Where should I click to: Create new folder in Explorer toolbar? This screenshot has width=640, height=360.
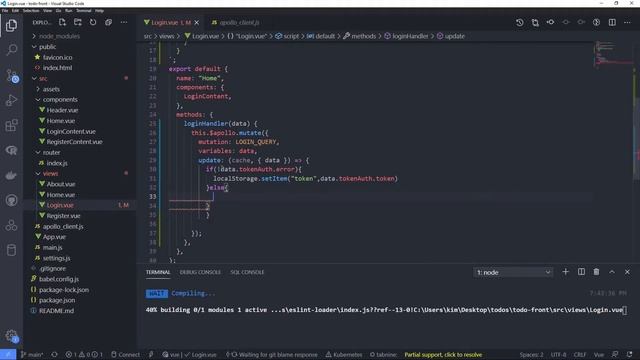78,22
